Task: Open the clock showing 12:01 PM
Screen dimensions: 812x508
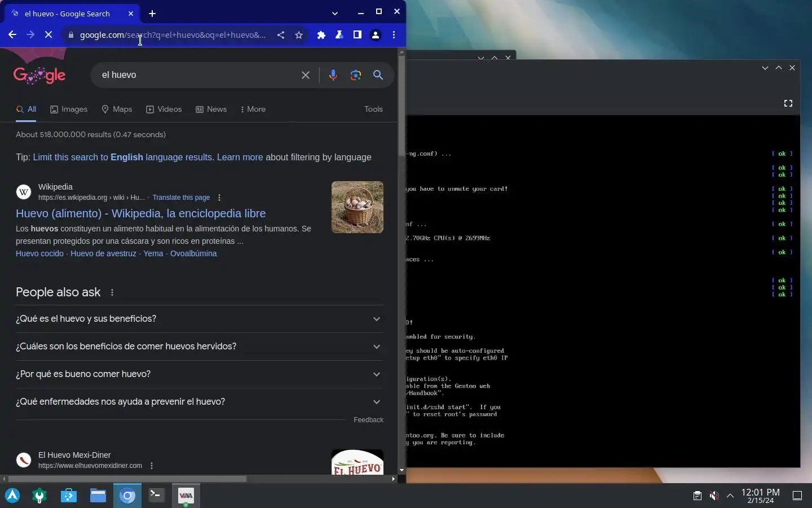Action: tap(761, 496)
